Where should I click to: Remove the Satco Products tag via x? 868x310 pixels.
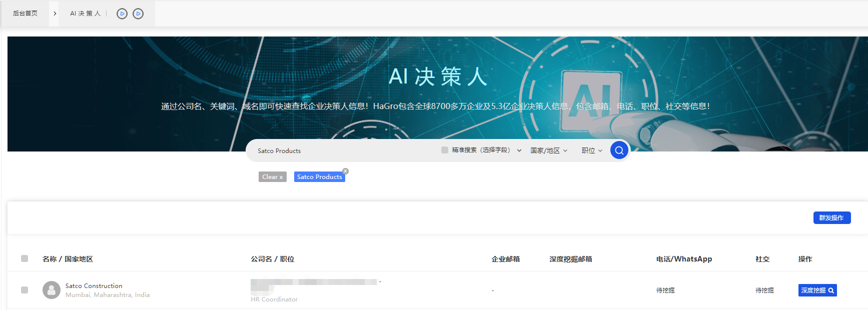tap(345, 171)
